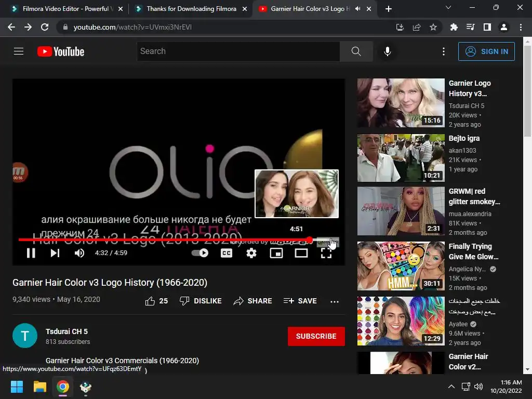
Task: Click the DISLIKE button
Action: coord(201,301)
